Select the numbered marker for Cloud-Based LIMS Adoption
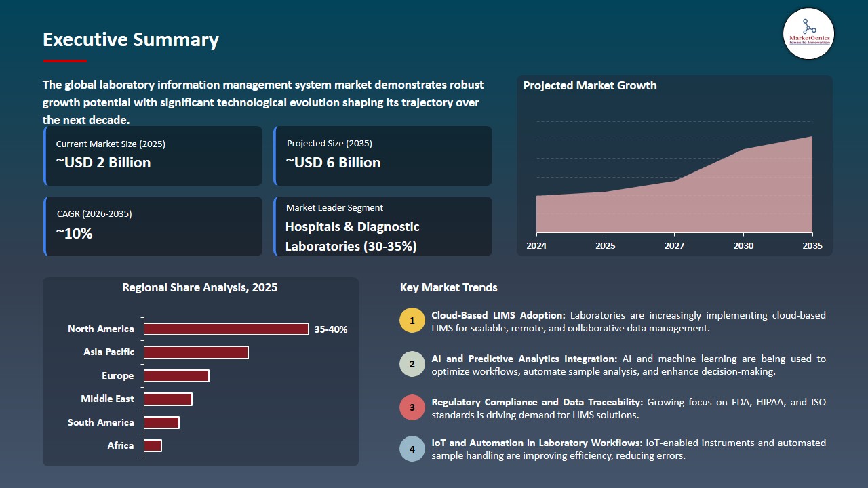868x488 pixels. pyautogui.click(x=412, y=320)
